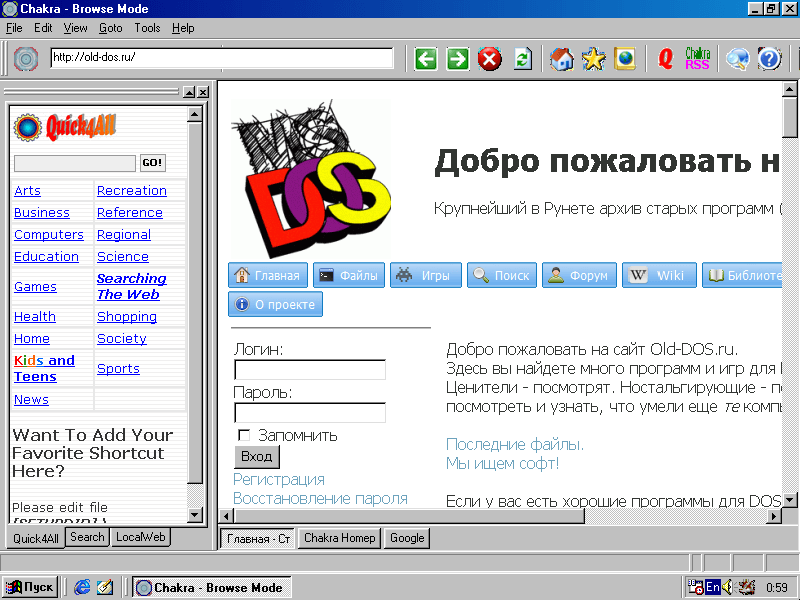This screenshot has height=600, width=800.
Task: Open the Home page icon in toolbar
Action: (x=562, y=59)
